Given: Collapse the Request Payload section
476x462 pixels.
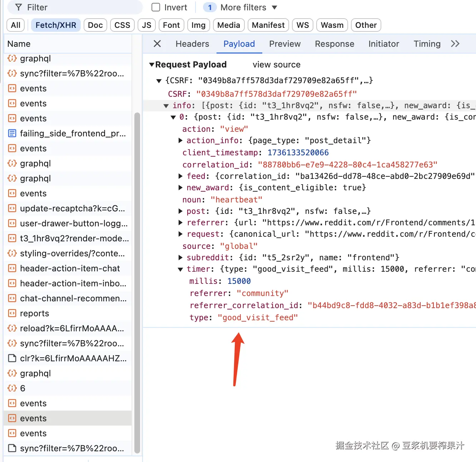Looking at the screenshot, I should [152, 65].
